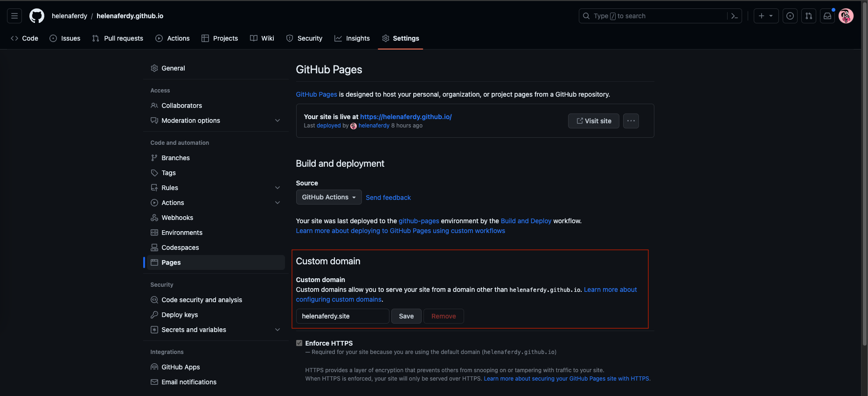Expand Secrets and variables section
This screenshot has width=868, height=396.
(x=278, y=330)
